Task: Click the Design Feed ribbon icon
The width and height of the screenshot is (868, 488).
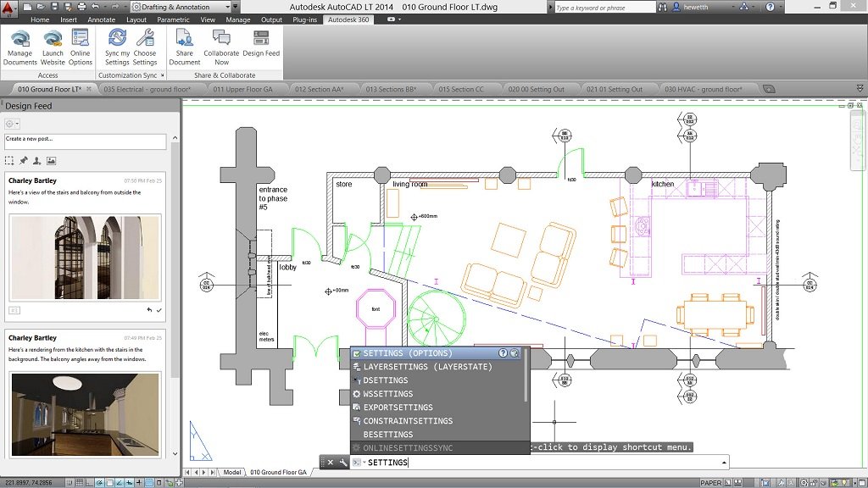Action: [261, 39]
